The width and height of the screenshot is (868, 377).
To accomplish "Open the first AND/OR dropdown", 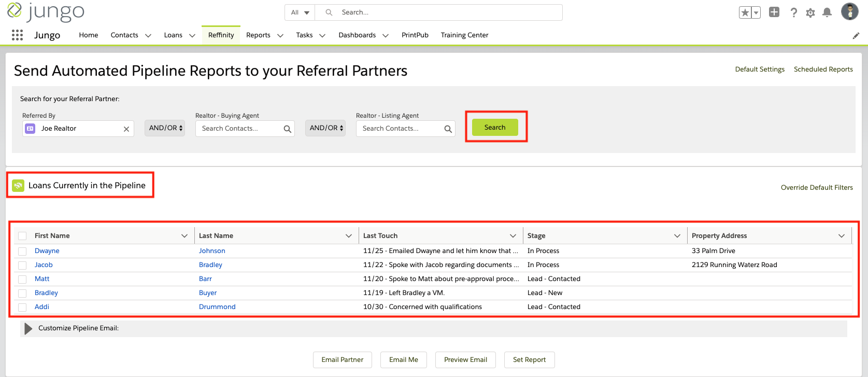I will [165, 128].
